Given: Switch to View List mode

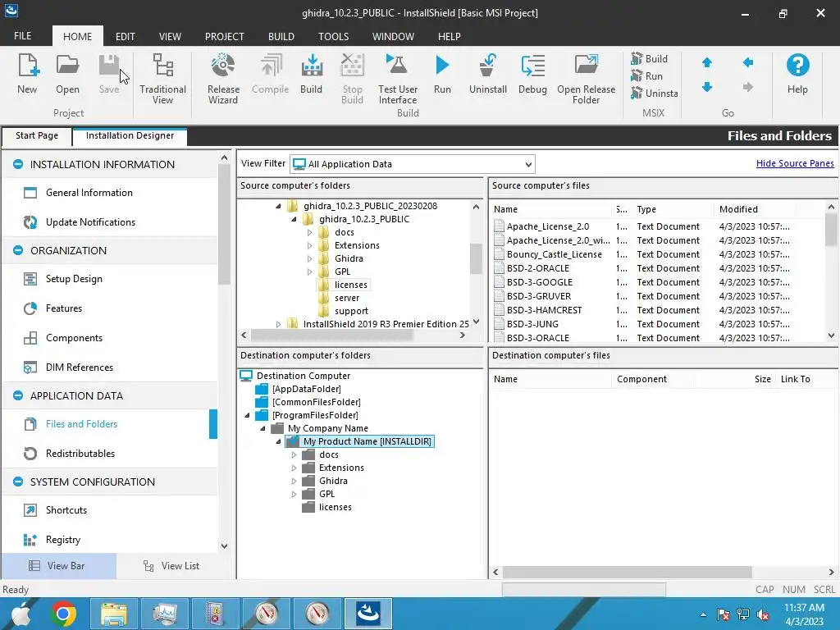Looking at the screenshot, I should pyautogui.click(x=171, y=566).
